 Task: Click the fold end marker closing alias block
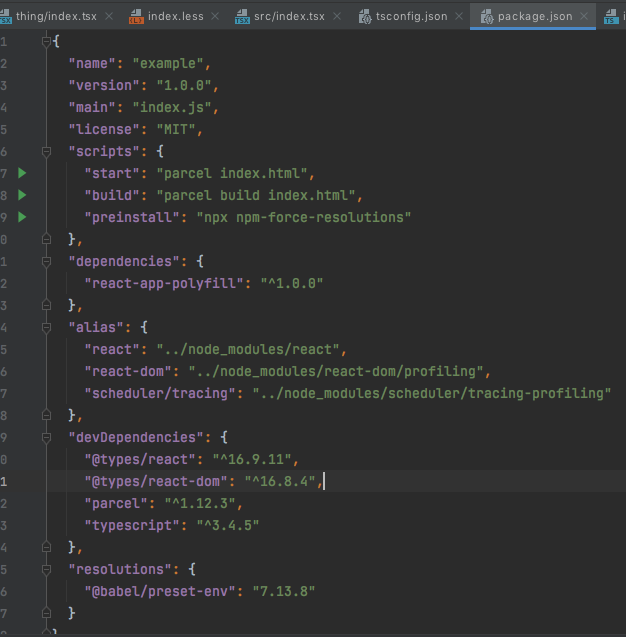click(x=46, y=415)
